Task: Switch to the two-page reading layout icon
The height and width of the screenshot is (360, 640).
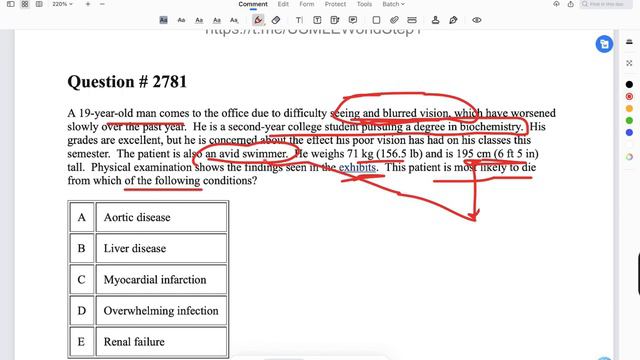Action: [39, 4]
